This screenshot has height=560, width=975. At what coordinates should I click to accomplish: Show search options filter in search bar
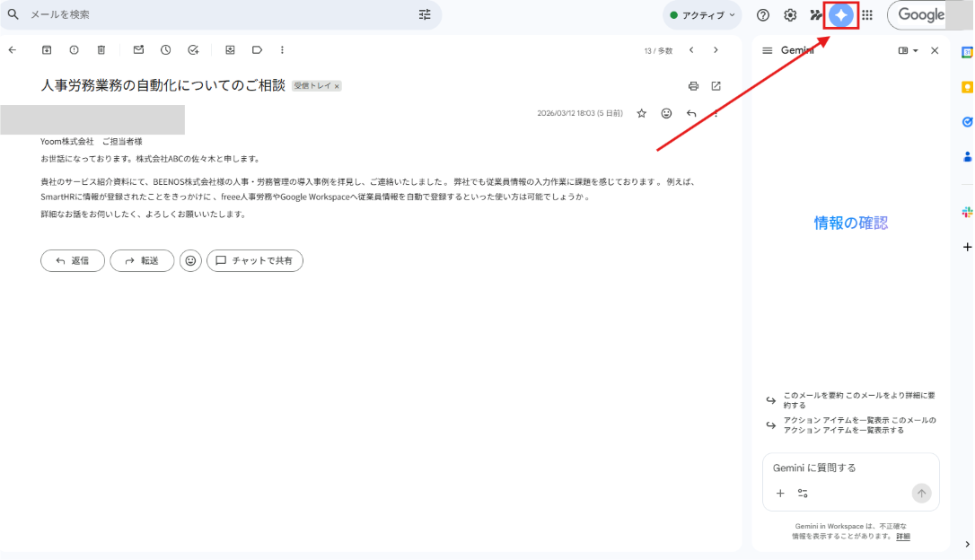pos(425,15)
